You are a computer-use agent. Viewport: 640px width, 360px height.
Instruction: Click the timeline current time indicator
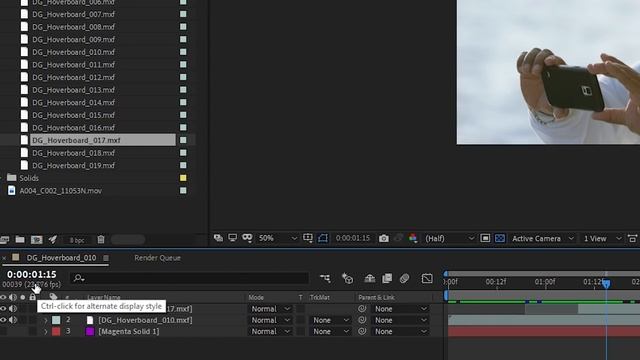click(x=607, y=283)
